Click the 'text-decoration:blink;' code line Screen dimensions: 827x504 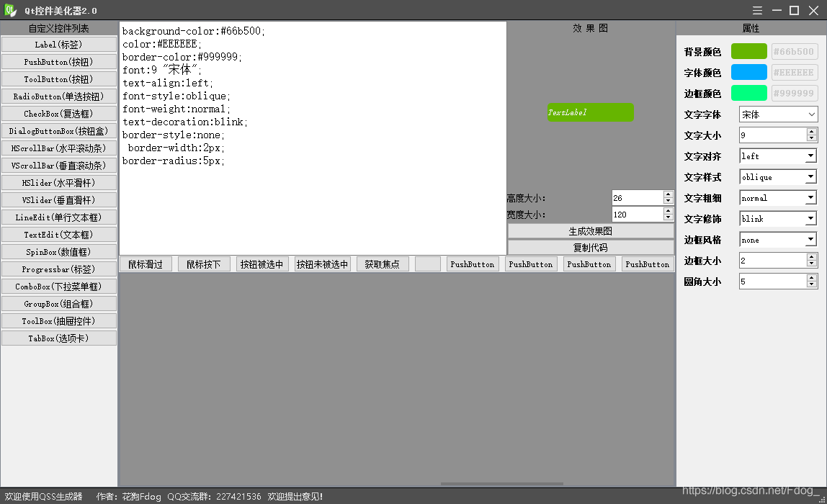(185, 122)
